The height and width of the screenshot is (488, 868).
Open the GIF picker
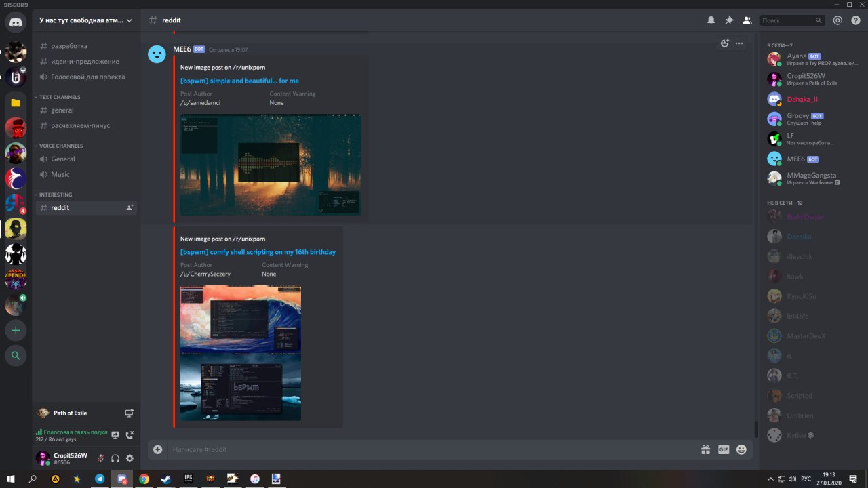pyautogui.click(x=724, y=449)
